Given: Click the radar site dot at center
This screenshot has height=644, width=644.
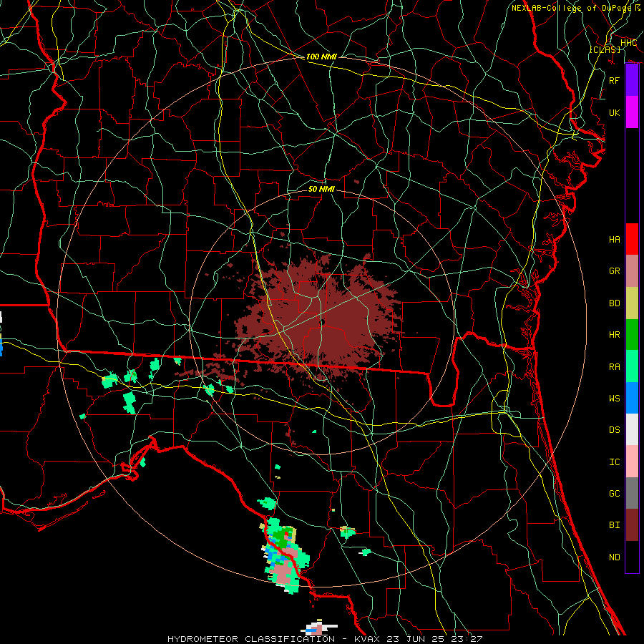Looking at the screenshot, I should pos(323,323).
